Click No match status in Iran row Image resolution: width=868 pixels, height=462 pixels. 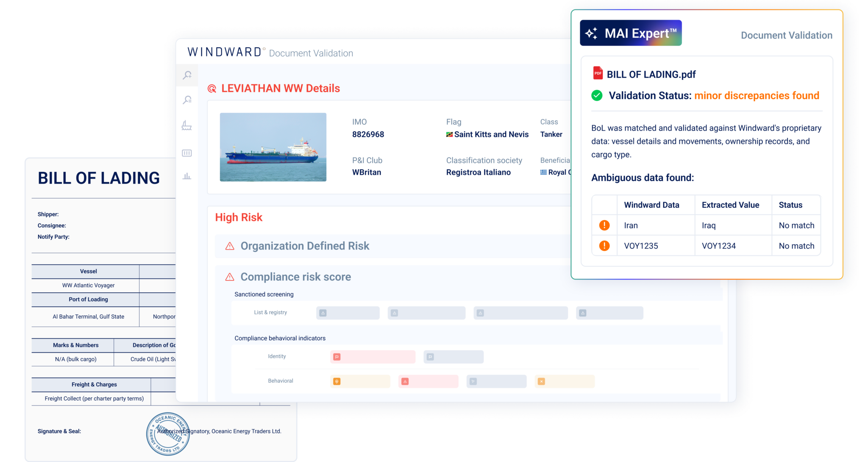point(796,225)
